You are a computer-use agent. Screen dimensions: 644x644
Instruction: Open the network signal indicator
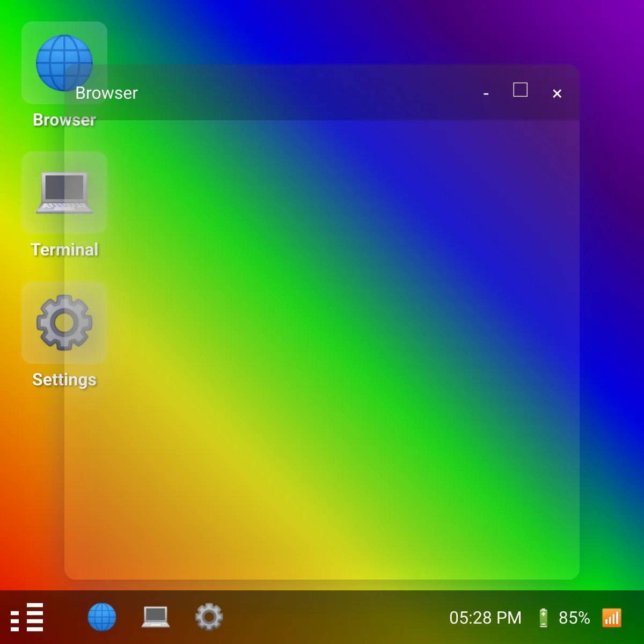coord(612,618)
